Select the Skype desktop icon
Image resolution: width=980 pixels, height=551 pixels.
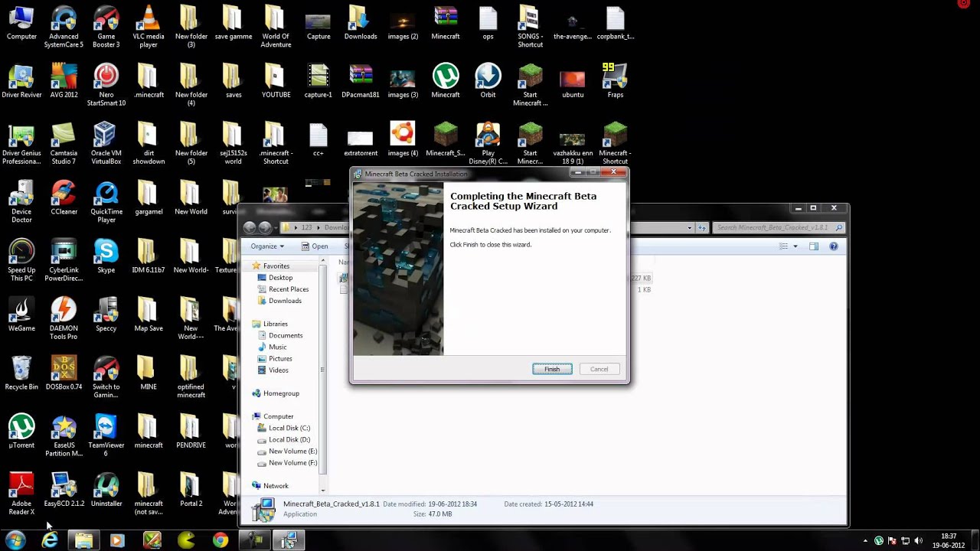coord(106,256)
